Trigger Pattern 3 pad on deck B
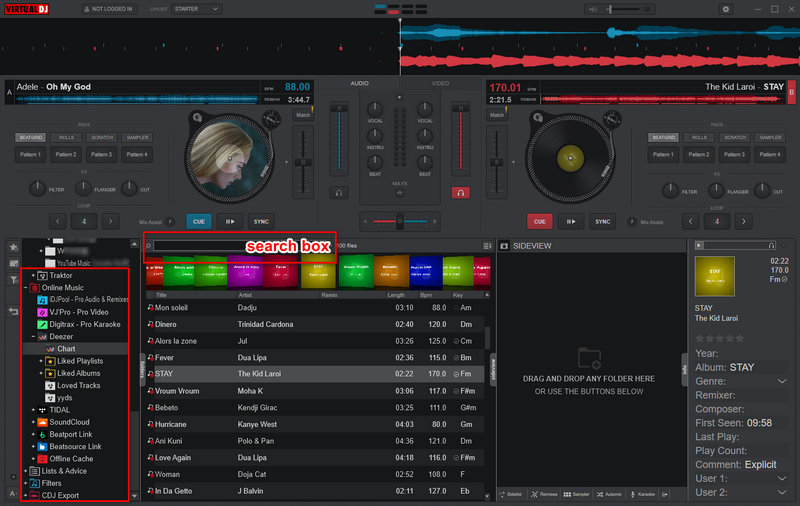The width and height of the screenshot is (800, 506). tap(734, 155)
